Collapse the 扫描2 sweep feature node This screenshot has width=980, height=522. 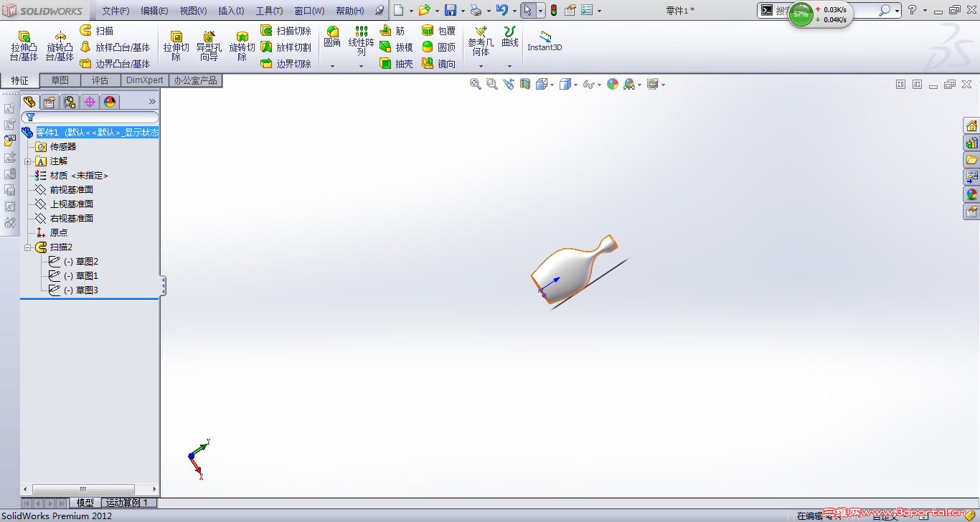click(28, 247)
